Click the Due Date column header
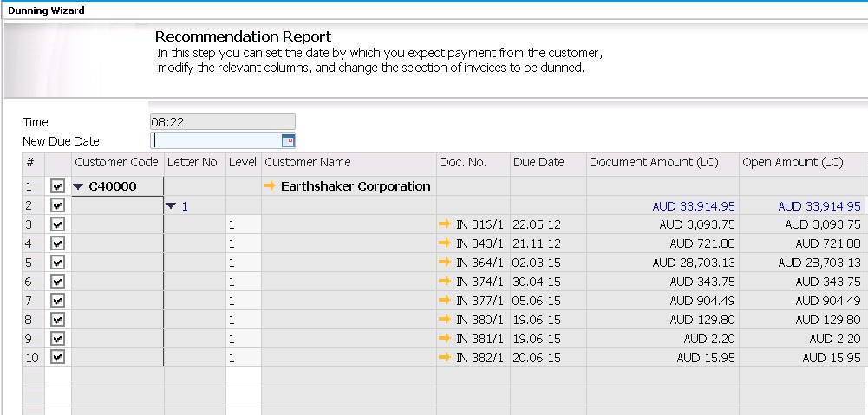Screen dimensions: 868x415 [x=538, y=162]
